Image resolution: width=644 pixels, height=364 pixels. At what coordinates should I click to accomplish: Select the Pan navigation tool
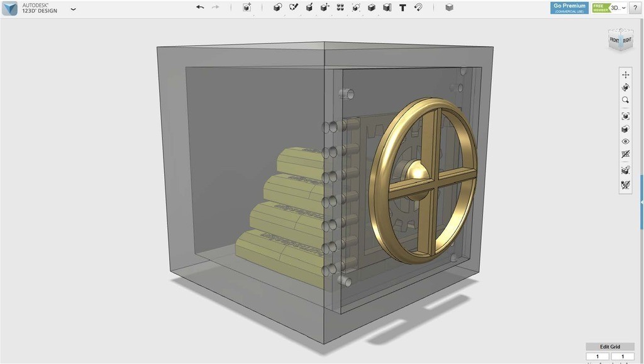[626, 75]
